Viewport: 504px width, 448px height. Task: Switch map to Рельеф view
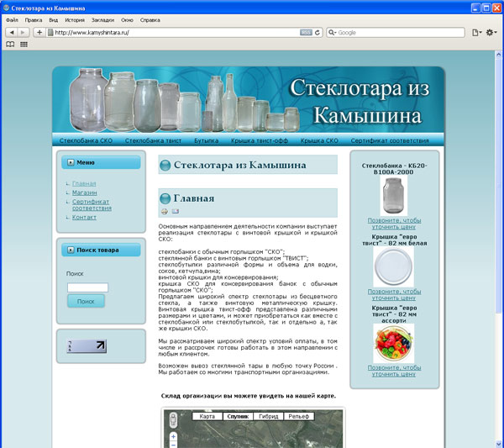pyautogui.click(x=298, y=416)
